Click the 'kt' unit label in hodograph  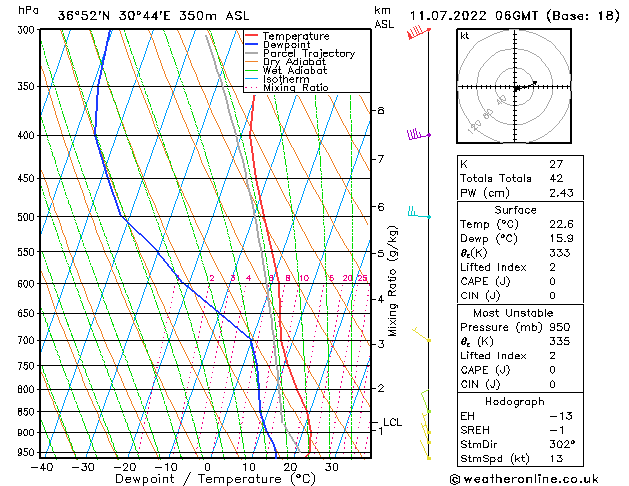click(x=465, y=36)
